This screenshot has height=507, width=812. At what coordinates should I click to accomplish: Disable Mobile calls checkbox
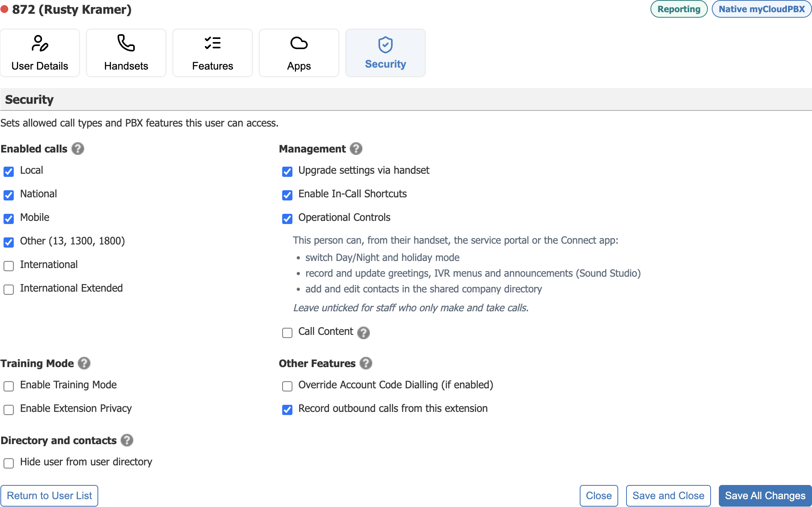(9, 219)
